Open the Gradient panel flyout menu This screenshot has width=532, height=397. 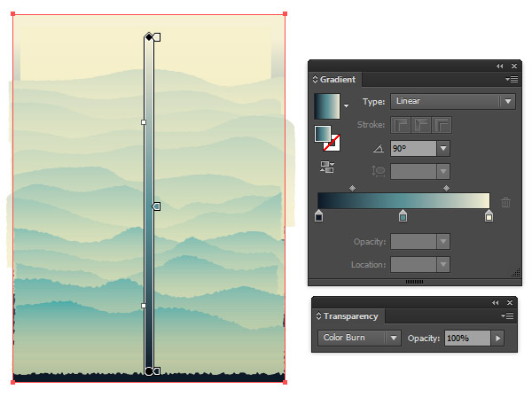512,80
